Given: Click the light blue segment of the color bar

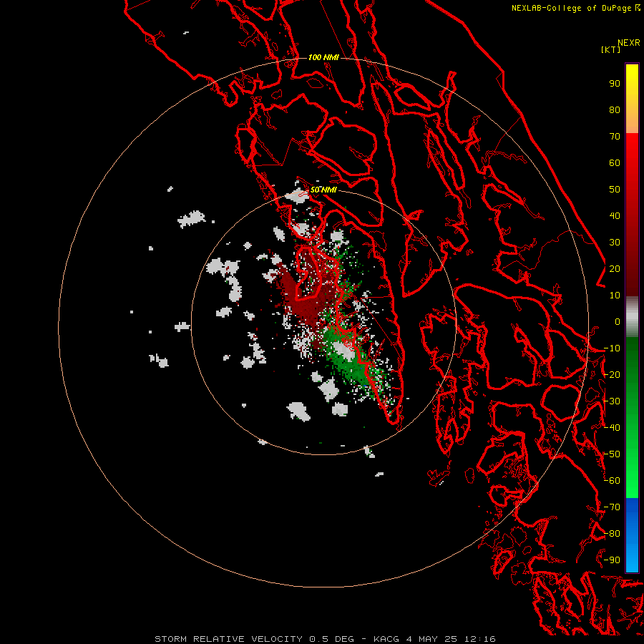Looking at the screenshot, I should [x=632, y=557].
